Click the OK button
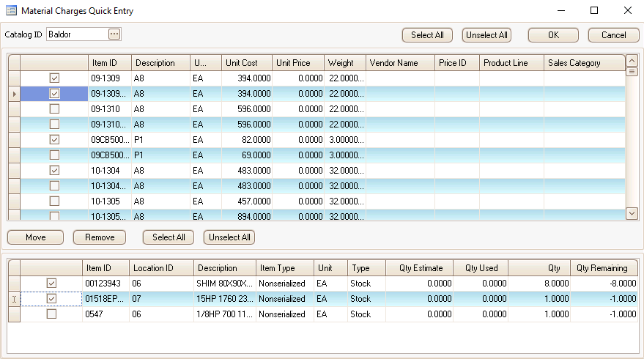 click(x=553, y=35)
